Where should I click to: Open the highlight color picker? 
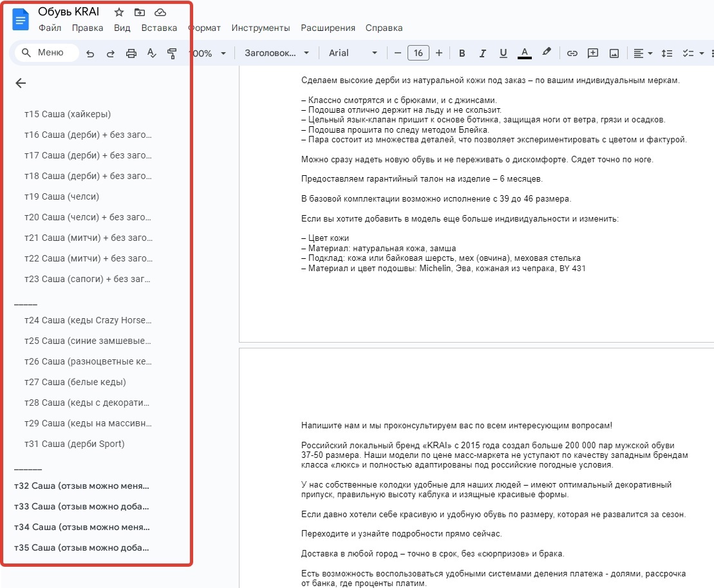point(547,52)
